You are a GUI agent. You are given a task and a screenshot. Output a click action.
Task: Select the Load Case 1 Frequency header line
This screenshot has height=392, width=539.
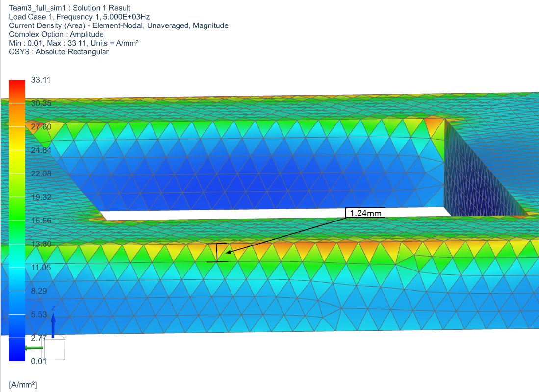tap(79, 17)
